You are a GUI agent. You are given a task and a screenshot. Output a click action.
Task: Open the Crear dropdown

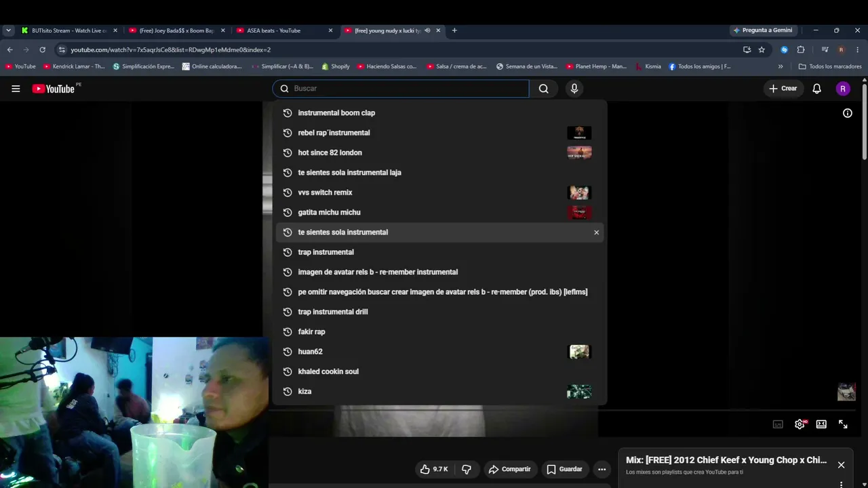783,89
